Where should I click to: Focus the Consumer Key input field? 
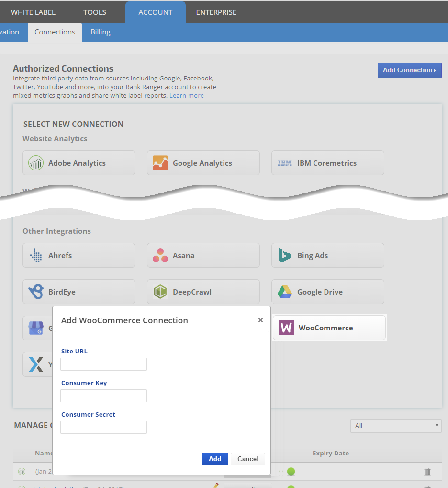103,396
